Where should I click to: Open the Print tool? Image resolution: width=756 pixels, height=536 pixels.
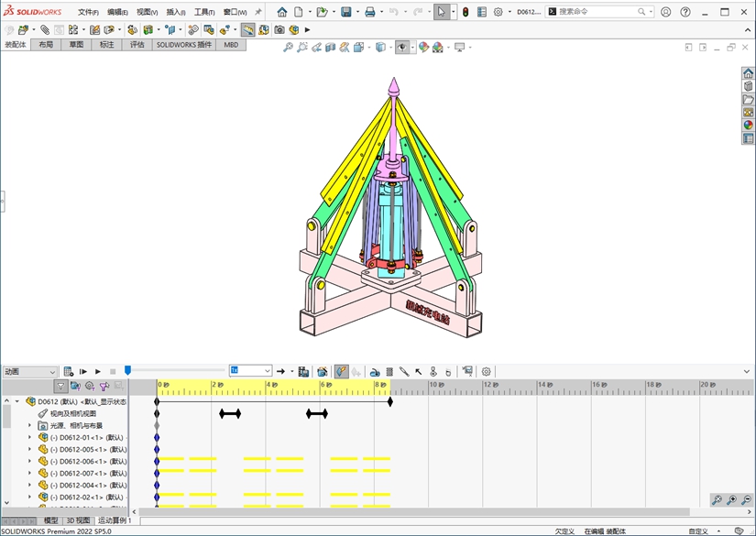coord(369,12)
